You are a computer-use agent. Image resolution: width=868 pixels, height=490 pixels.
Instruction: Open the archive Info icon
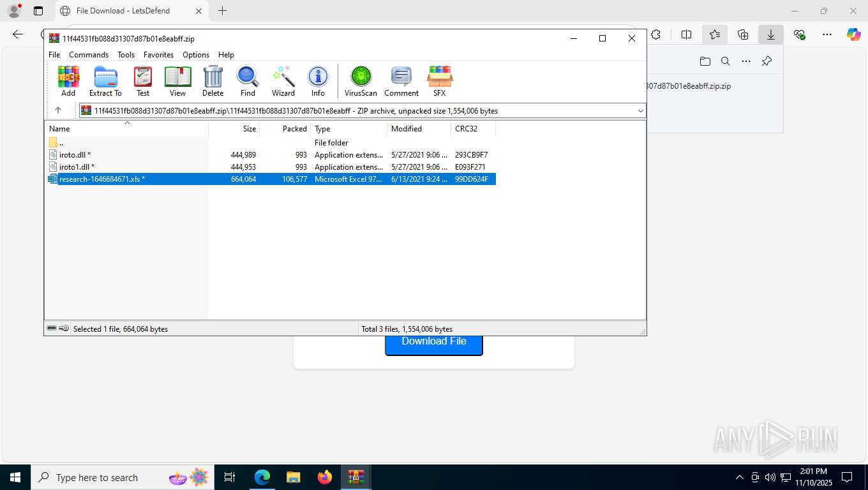(318, 81)
